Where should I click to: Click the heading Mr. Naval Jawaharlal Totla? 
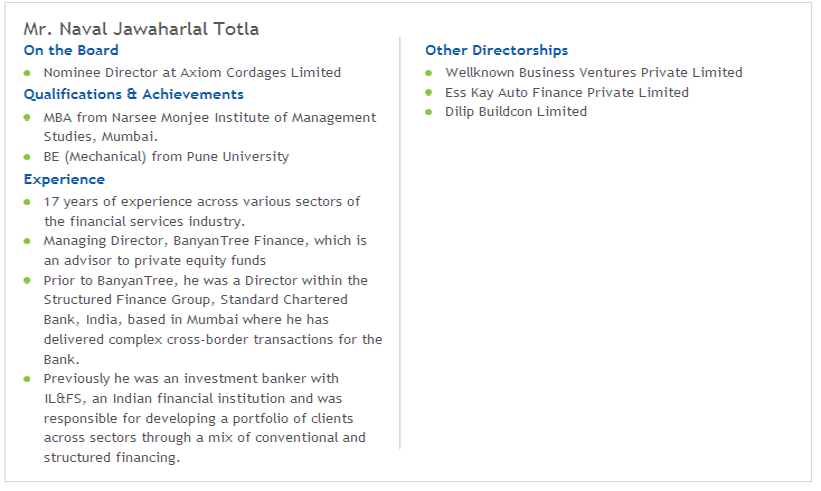click(x=141, y=29)
